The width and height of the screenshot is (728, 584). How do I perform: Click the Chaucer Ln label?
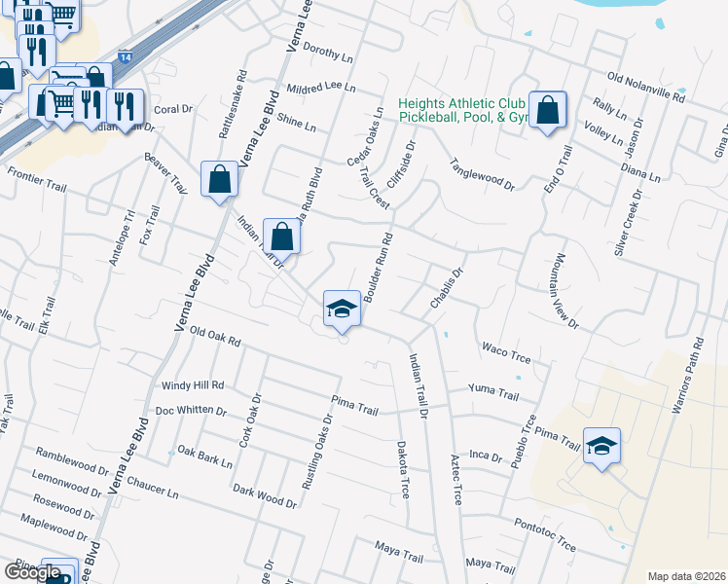[153, 488]
